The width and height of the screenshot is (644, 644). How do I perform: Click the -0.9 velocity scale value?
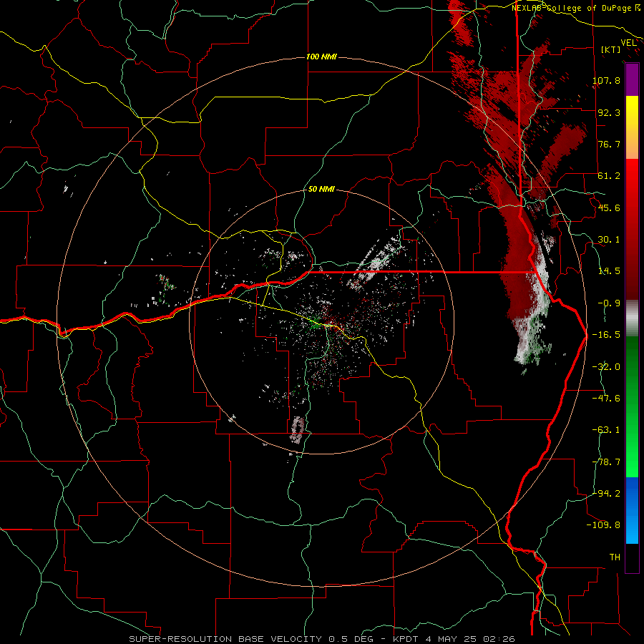[x=609, y=303]
